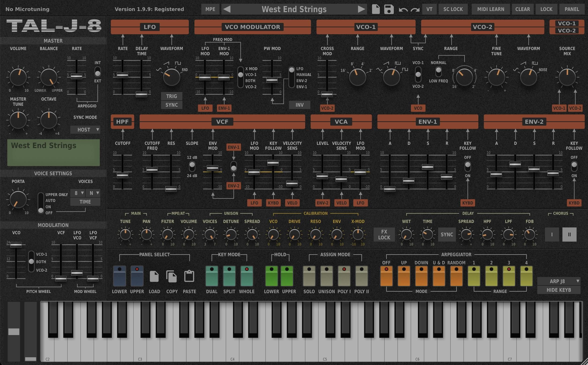The height and width of the screenshot is (365, 588).
Task: Go to previous preset arrow
Action: (227, 9)
